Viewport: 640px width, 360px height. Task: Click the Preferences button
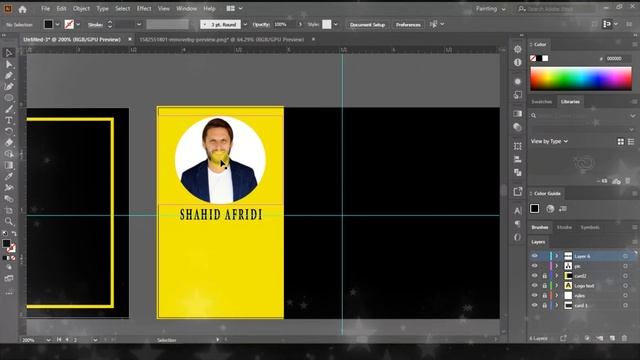coord(408,24)
